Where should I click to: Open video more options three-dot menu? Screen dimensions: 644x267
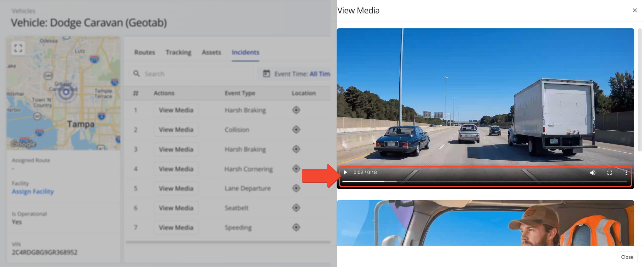point(626,173)
